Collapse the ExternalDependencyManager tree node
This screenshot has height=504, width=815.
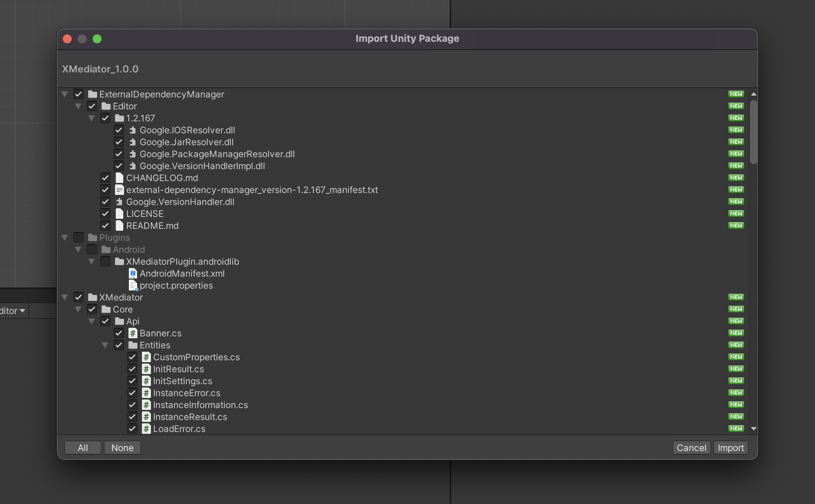pos(65,94)
